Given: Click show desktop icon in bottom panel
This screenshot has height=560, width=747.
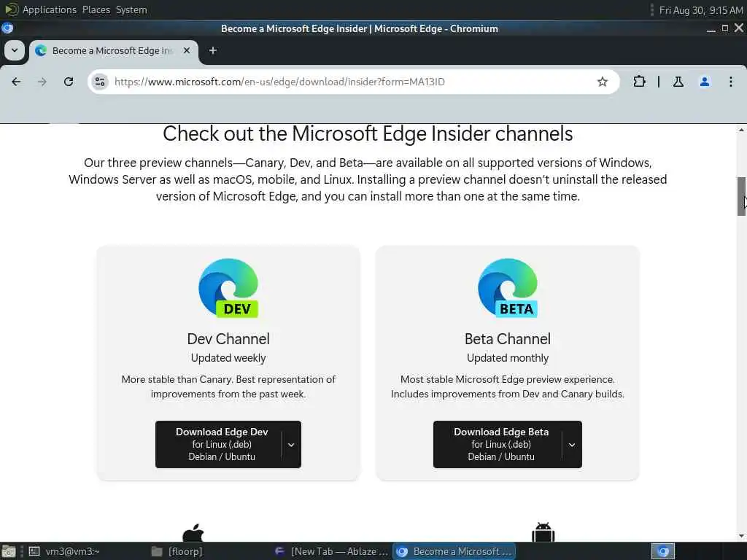Looking at the screenshot, I should 9,551.
